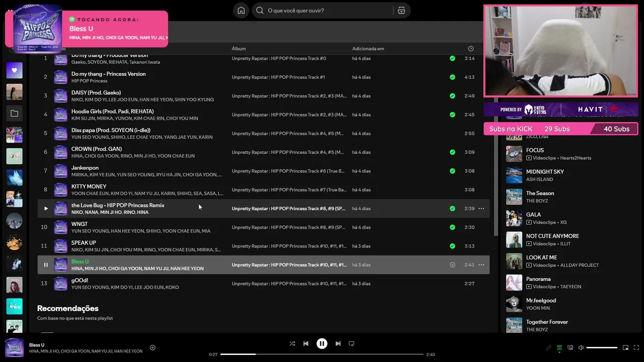The height and width of the screenshot is (362, 644).
Task: Open HIP POP Princess artist link
Action: 89,81
